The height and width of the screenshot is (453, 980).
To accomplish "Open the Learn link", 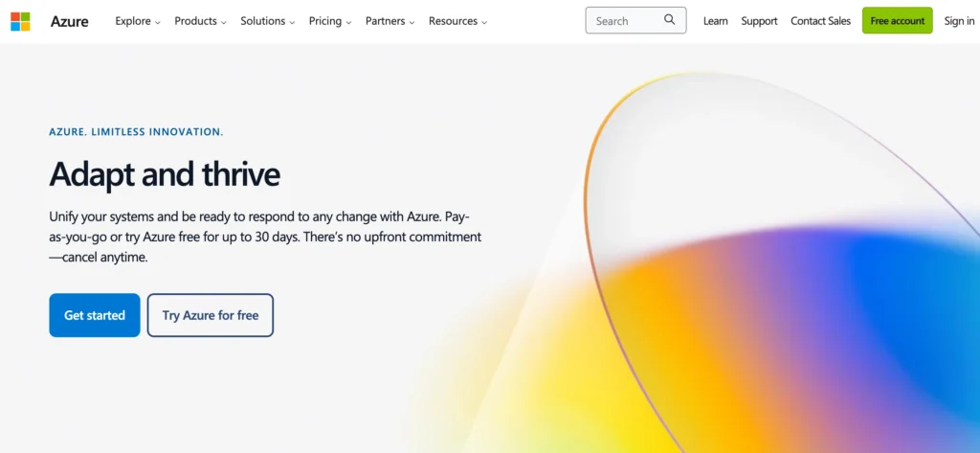I will point(715,21).
